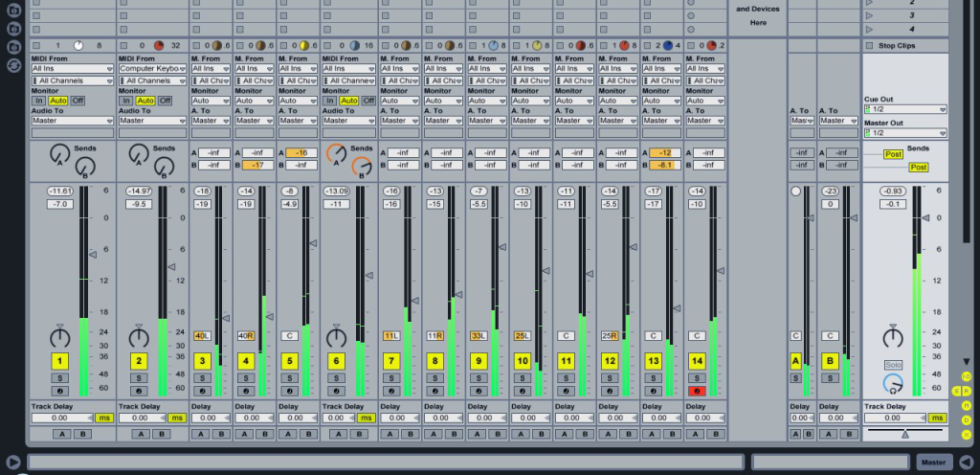Arm track 11 for recording
Viewport: 980px width, 475px height.
tap(566, 392)
